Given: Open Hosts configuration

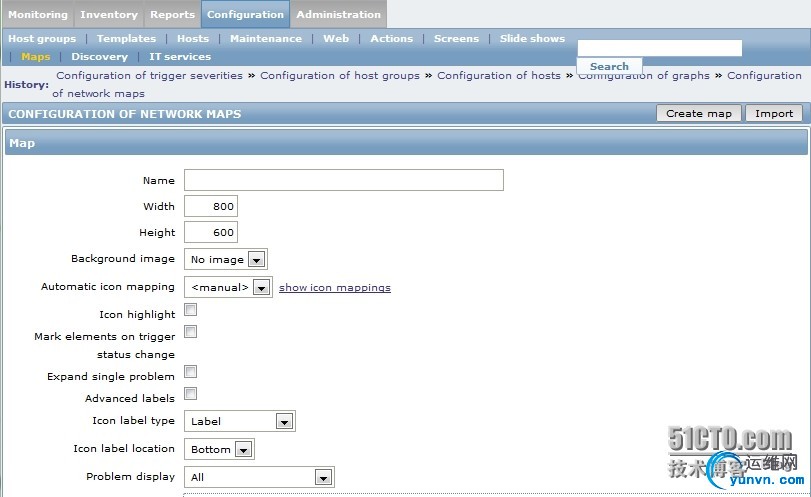Looking at the screenshot, I should (x=193, y=38).
